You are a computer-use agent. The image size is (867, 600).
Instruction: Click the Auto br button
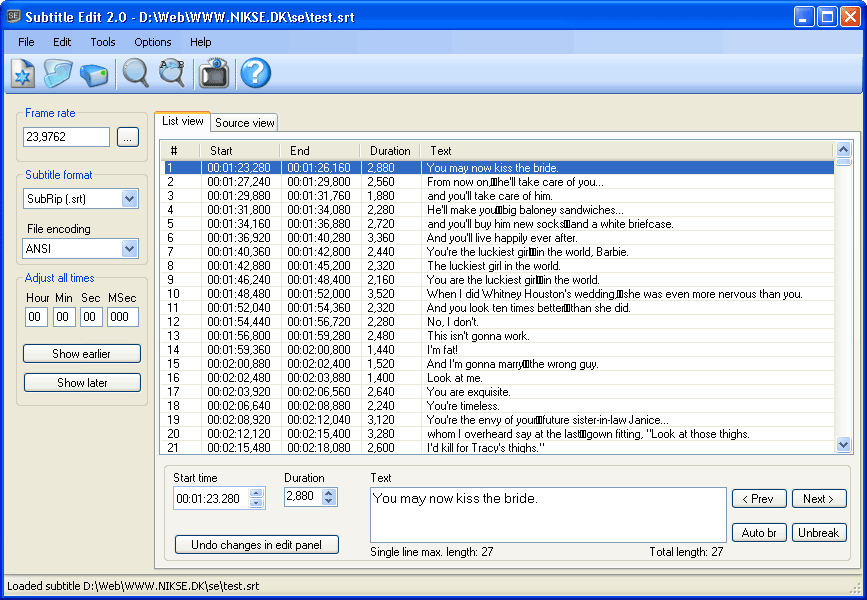(x=759, y=533)
